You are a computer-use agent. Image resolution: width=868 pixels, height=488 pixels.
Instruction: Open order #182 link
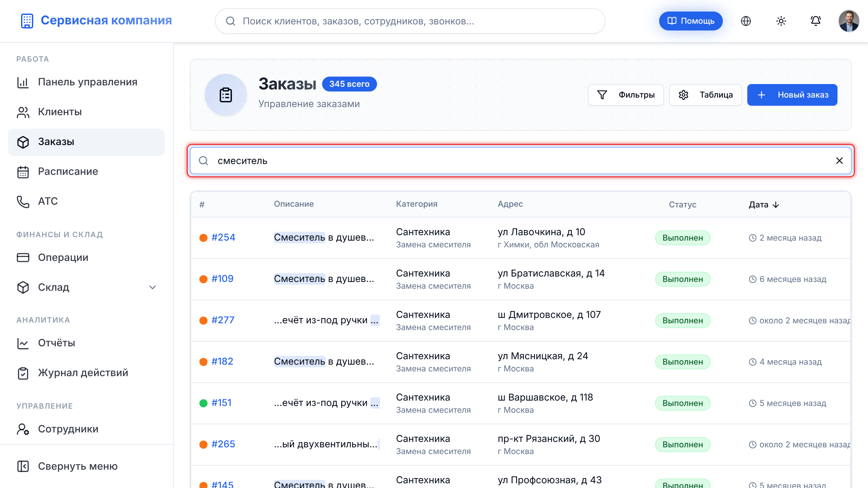(x=222, y=361)
